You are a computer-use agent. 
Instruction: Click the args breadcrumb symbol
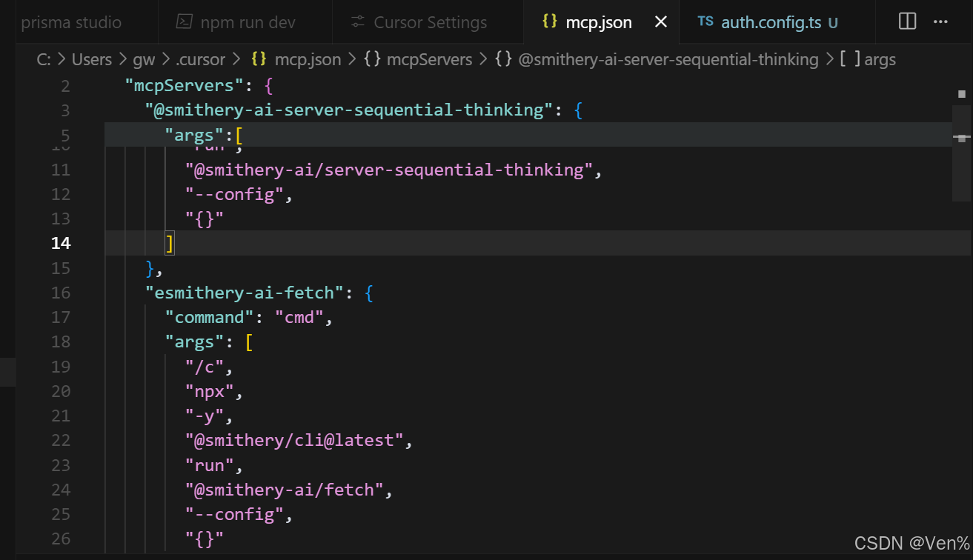tap(880, 59)
